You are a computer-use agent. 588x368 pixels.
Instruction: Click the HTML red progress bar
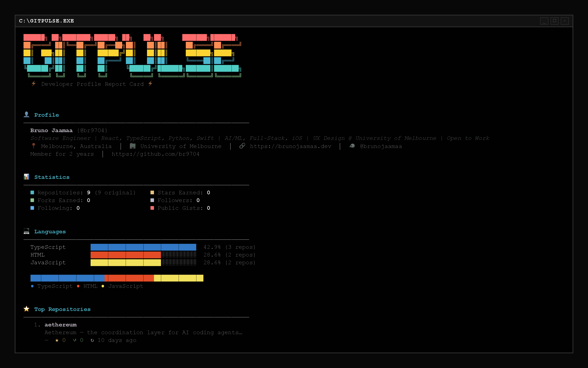pyautogui.click(x=126, y=255)
